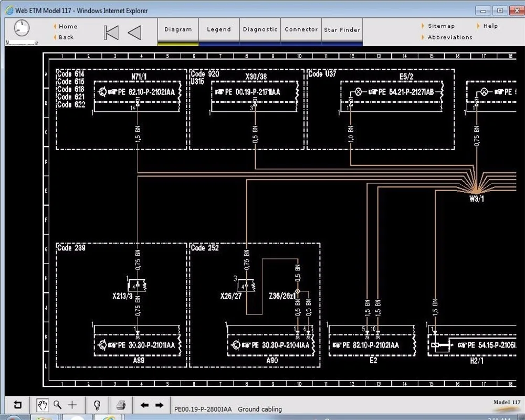Open the Diagram tab

click(178, 29)
